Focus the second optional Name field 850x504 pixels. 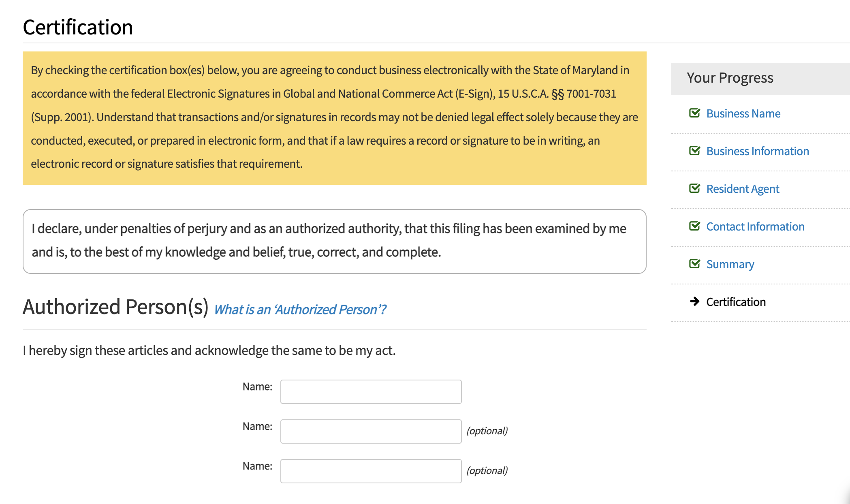click(x=371, y=431)
